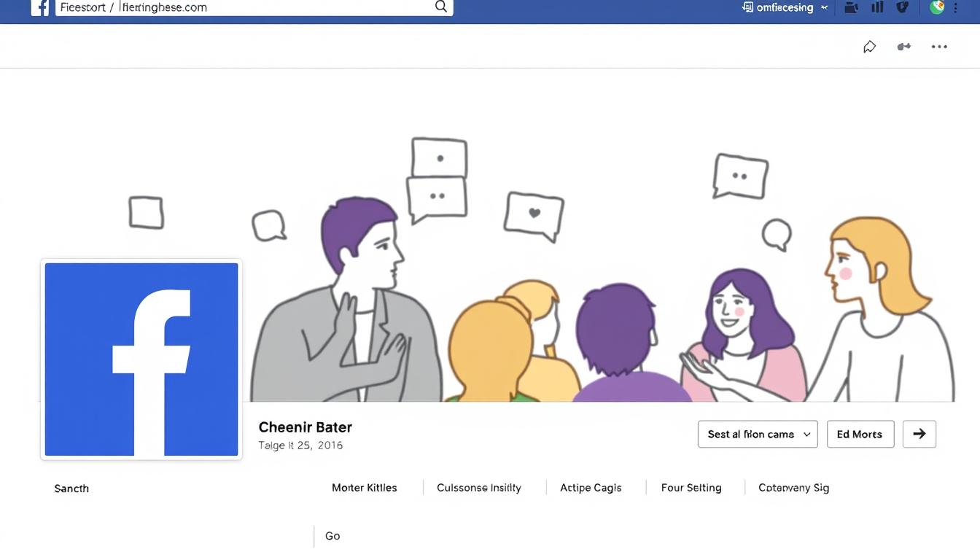Click the video camera icon in the top bar

(851, 7)
